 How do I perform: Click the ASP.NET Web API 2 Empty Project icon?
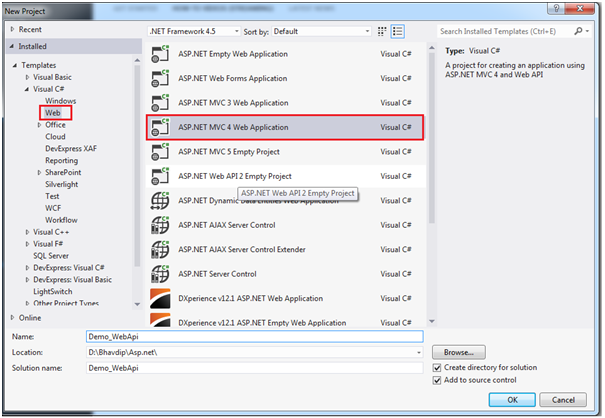(160, 176)
